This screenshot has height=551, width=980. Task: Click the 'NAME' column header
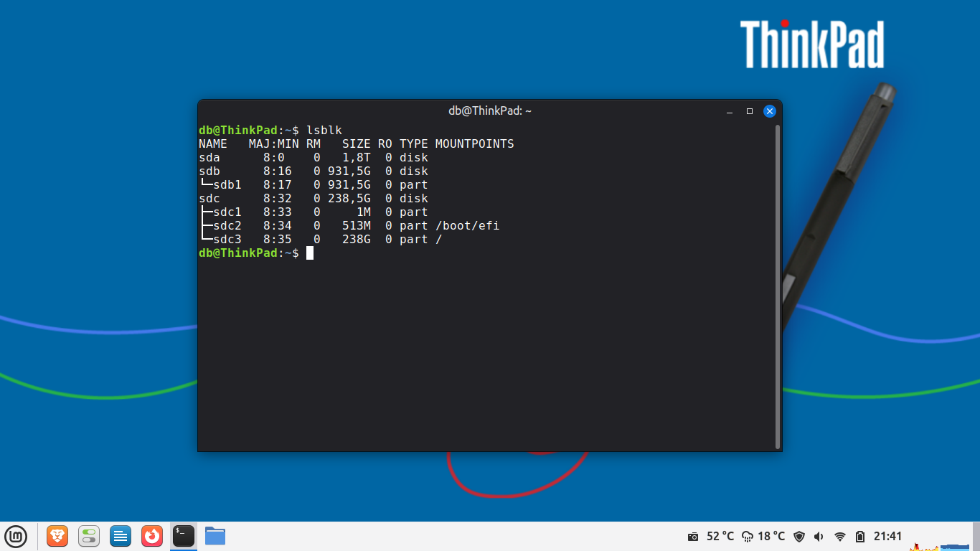click(213, 143)
